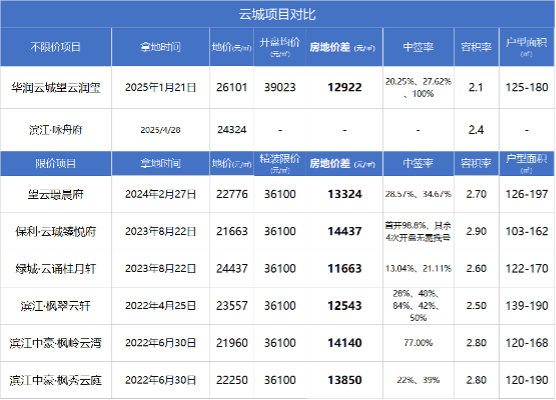This screenshot has height=400, width=556.
Task: Select land price 23557
Action: pos(232,306)
